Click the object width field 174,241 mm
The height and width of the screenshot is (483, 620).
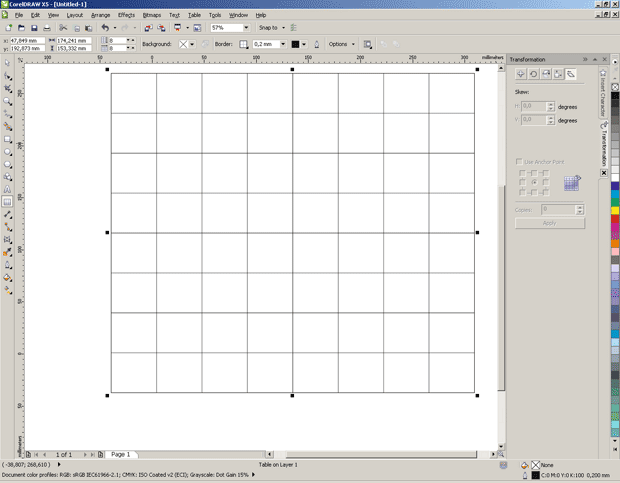point(74,40)
